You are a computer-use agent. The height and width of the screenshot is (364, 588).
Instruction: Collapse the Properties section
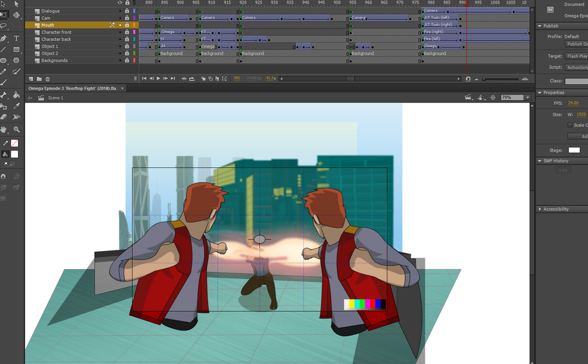[539, 92]
